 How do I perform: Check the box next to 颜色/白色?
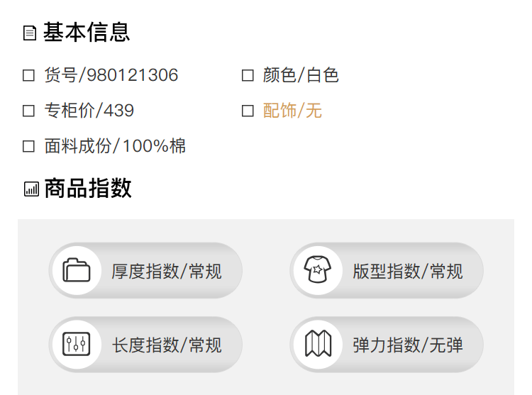(248, 75)
